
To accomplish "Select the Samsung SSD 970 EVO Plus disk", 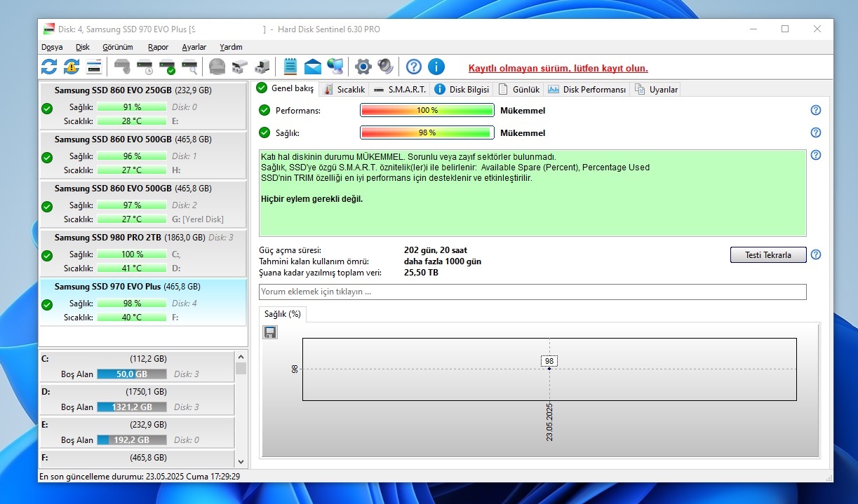I will pos(143,302).
